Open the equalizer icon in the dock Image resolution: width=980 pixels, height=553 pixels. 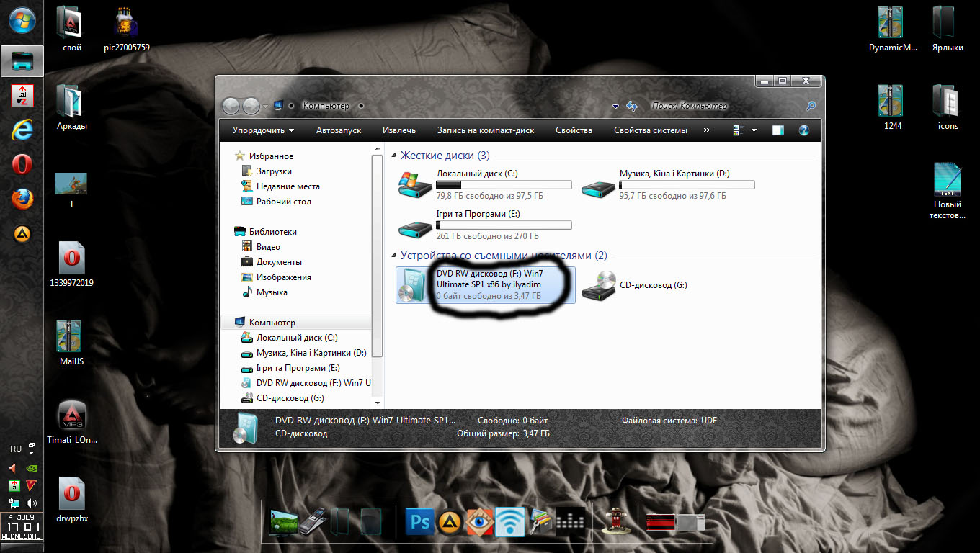click(571, 521)
